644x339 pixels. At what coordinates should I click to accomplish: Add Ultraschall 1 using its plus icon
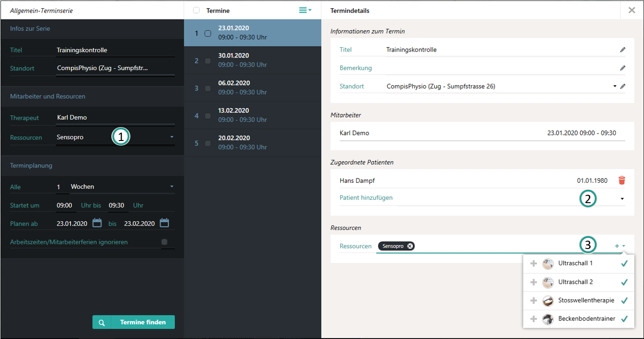[534, 263]
